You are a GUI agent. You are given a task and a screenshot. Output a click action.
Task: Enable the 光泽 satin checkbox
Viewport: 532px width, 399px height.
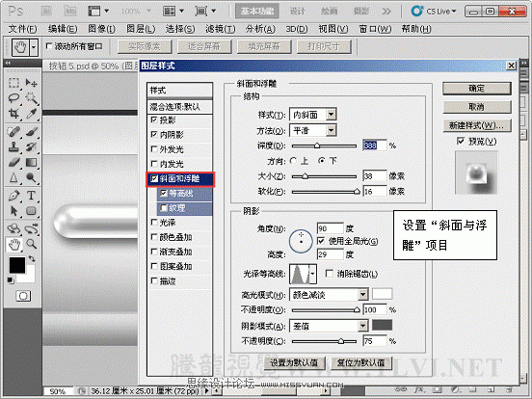154,223
